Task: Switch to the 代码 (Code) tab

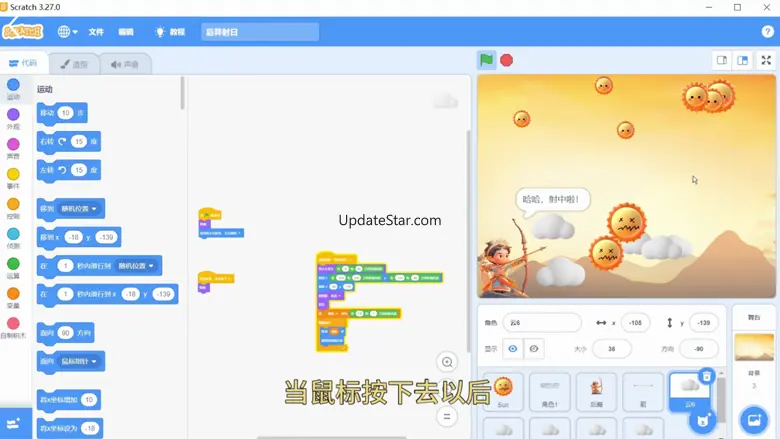Action: point(23,63)
